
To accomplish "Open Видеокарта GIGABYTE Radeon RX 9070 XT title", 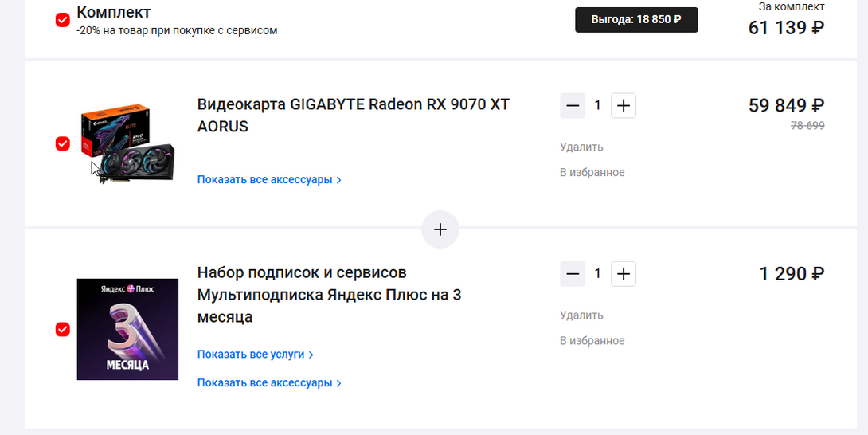I will (354, 116).
